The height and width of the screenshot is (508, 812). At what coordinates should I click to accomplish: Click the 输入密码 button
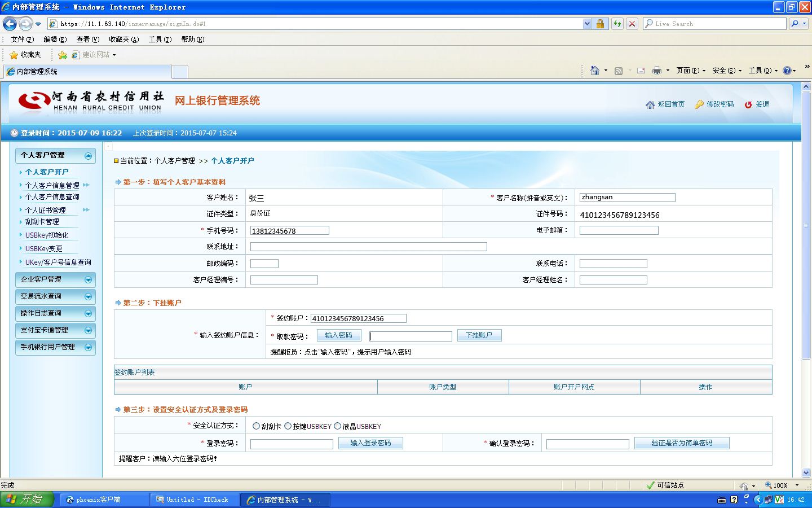(339, 335)
